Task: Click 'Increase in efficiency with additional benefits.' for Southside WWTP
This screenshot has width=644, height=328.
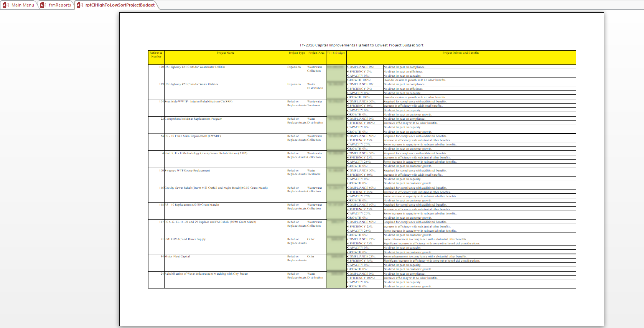Action: 413,106
